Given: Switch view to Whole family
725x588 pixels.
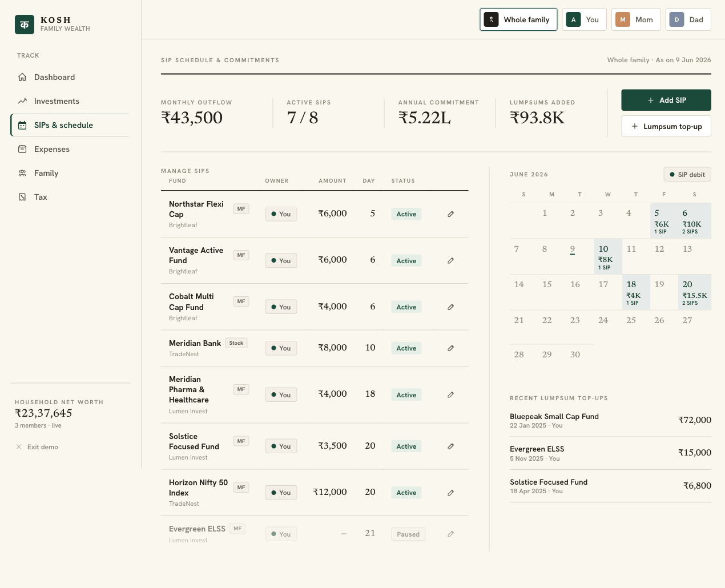Looking at the screenshot, I should (x=518, y=19).
